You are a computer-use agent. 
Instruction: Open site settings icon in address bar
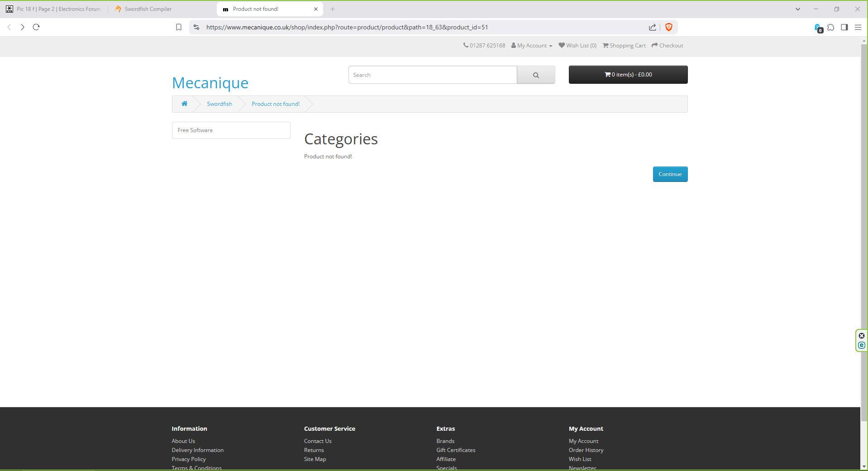tap(196, 27)
